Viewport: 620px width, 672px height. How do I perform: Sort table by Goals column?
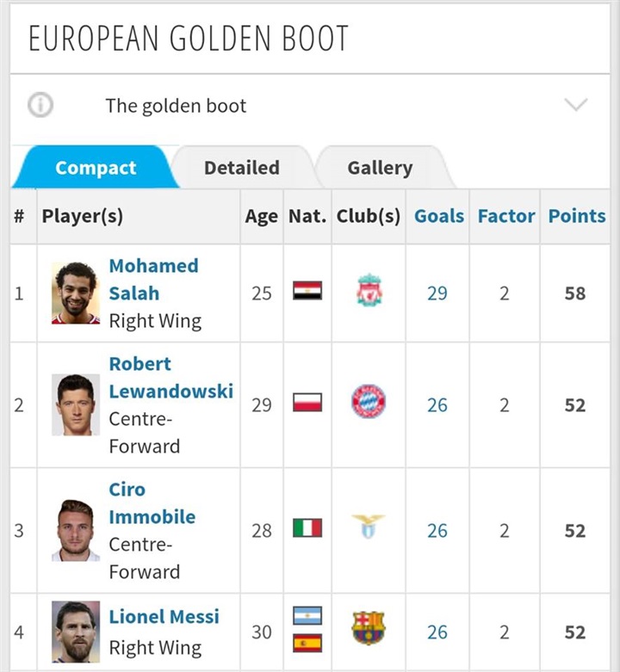pyautogui.click(x=439, y=216)
